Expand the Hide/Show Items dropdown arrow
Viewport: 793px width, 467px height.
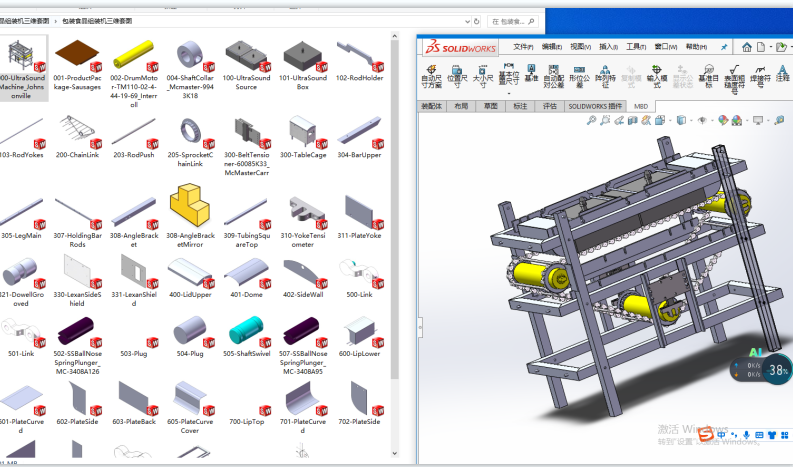point(712,120)
